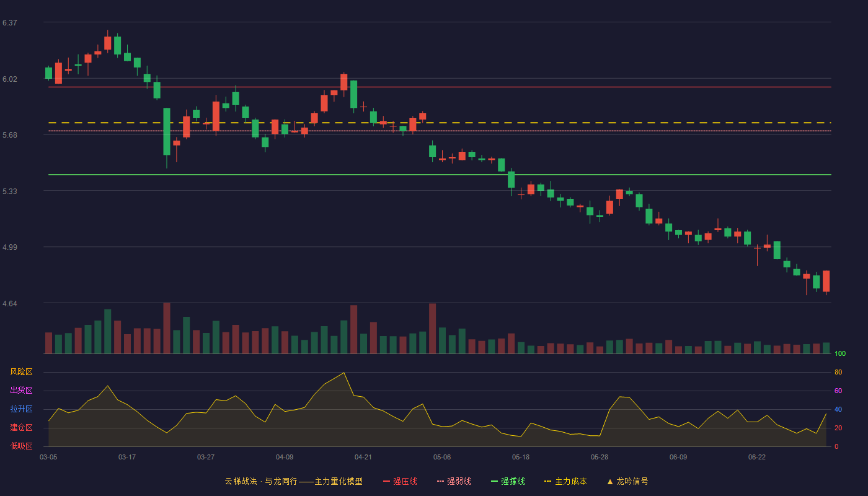Click the 风险区 zone label

click(21, 372)
